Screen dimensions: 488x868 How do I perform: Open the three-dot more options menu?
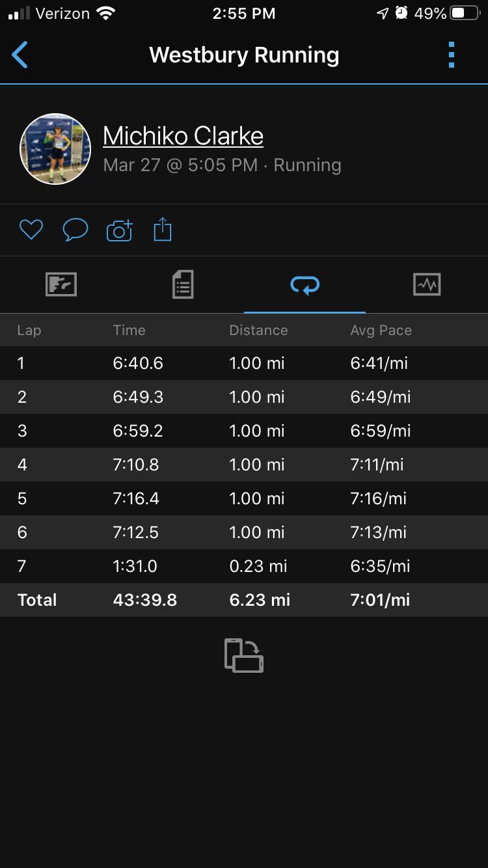click(452, 55)
